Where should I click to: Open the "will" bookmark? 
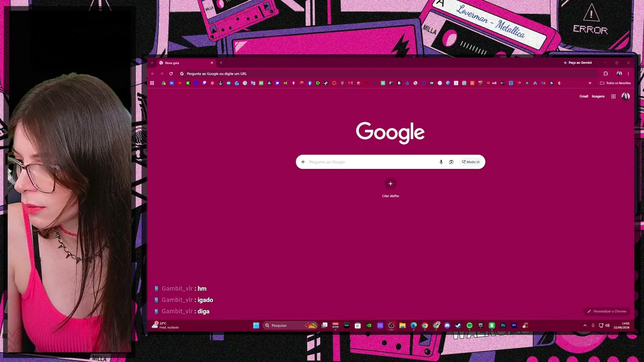tap(492, 83)
